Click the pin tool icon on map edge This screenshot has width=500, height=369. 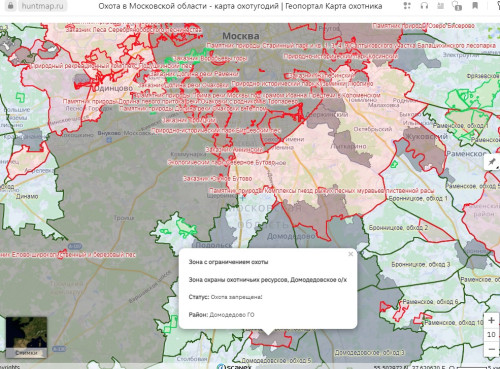[492, 163]
